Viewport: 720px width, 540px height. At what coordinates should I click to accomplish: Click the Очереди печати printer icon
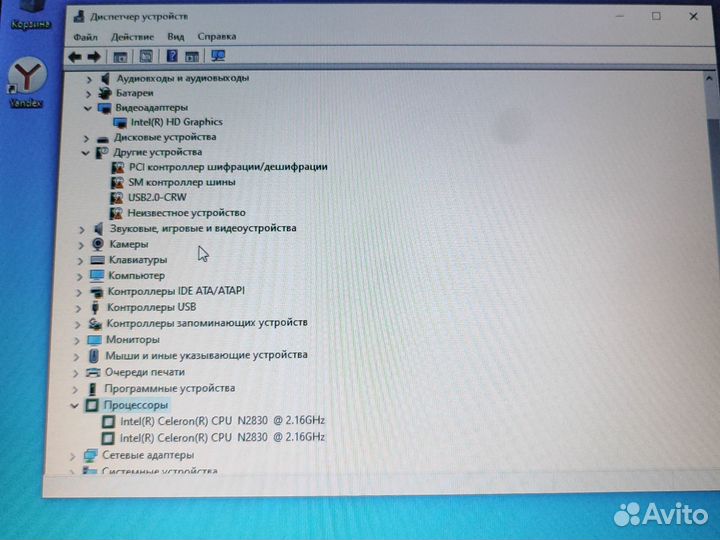pos(93,372)
